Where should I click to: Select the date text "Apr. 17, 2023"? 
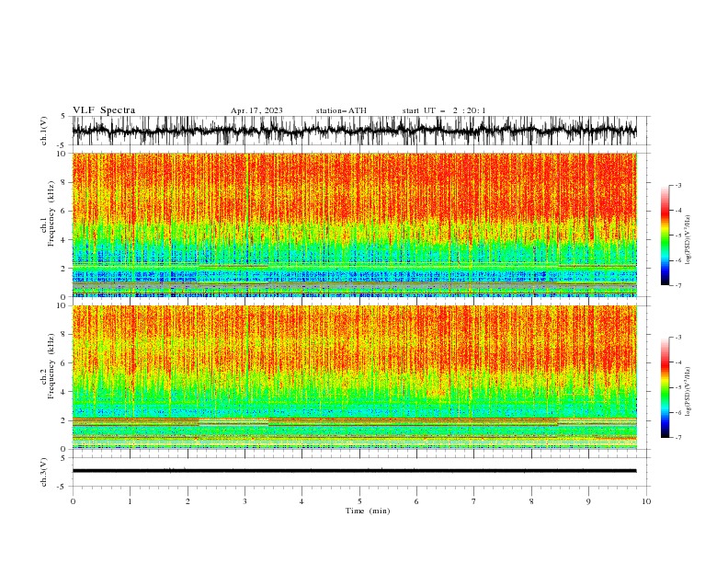point(256,110)
